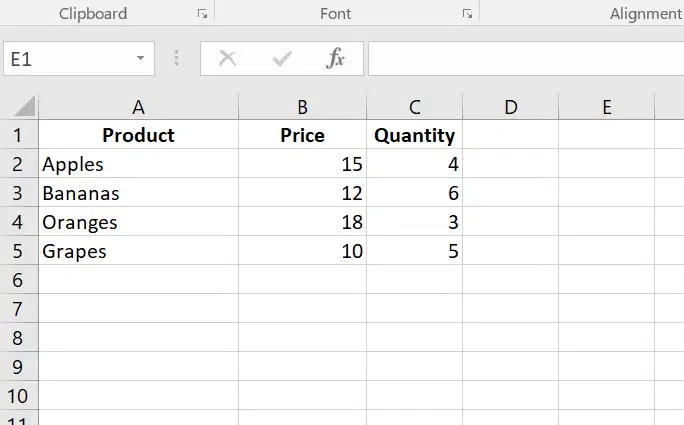Expand the Name Box dropdown arrow
This screenshot has height=425, width=684.
(140, 59)
